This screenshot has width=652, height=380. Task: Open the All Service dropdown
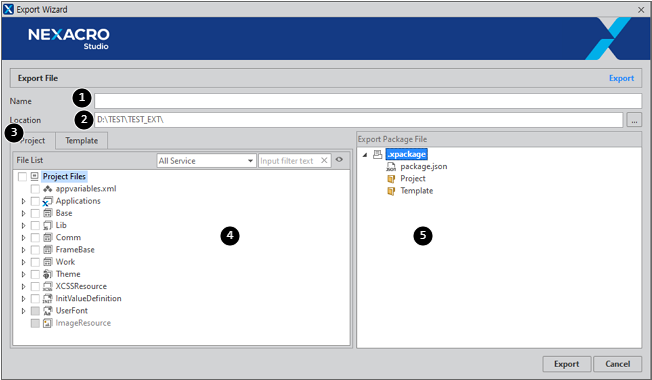coord(206,160)
